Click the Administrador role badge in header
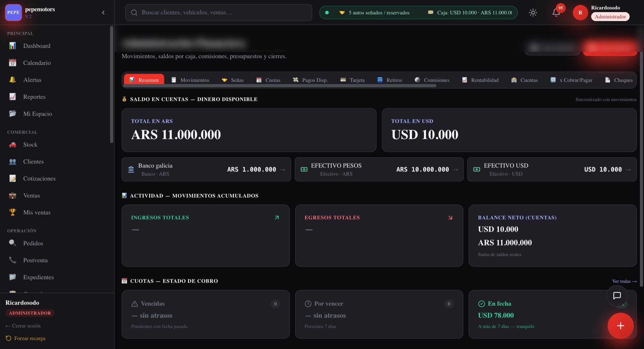The image size is (644, 349). pos(610,17)
